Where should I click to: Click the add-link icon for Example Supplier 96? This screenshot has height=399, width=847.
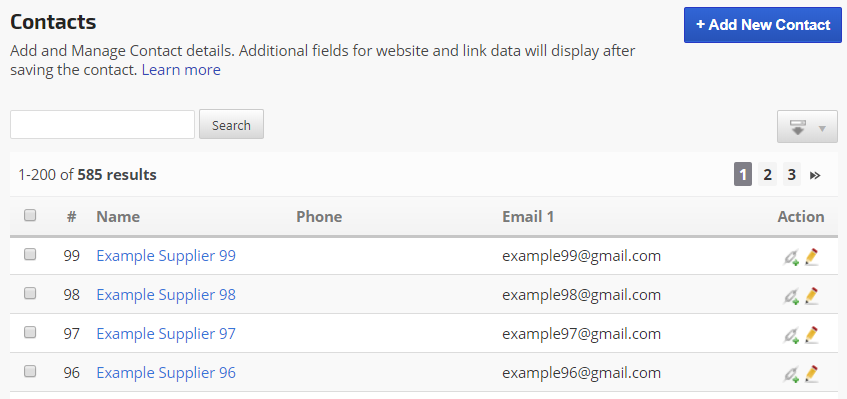(x=791, y=375)
